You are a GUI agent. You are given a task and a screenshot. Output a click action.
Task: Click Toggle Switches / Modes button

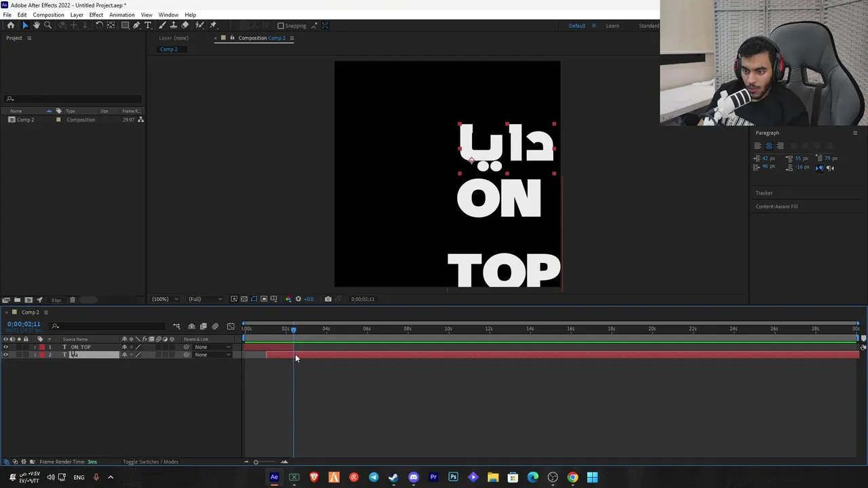[x=151, y=462]
